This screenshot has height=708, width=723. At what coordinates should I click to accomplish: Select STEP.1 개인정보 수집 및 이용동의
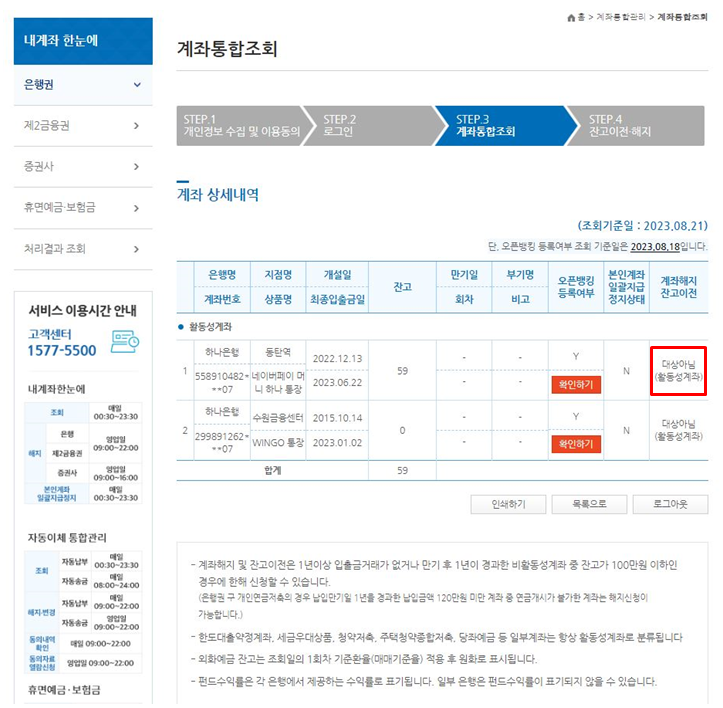241,126
